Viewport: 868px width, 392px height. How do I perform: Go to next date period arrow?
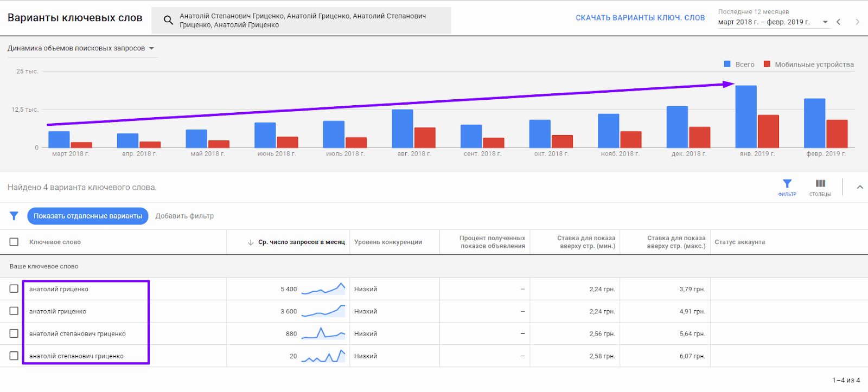coord(857,22)
